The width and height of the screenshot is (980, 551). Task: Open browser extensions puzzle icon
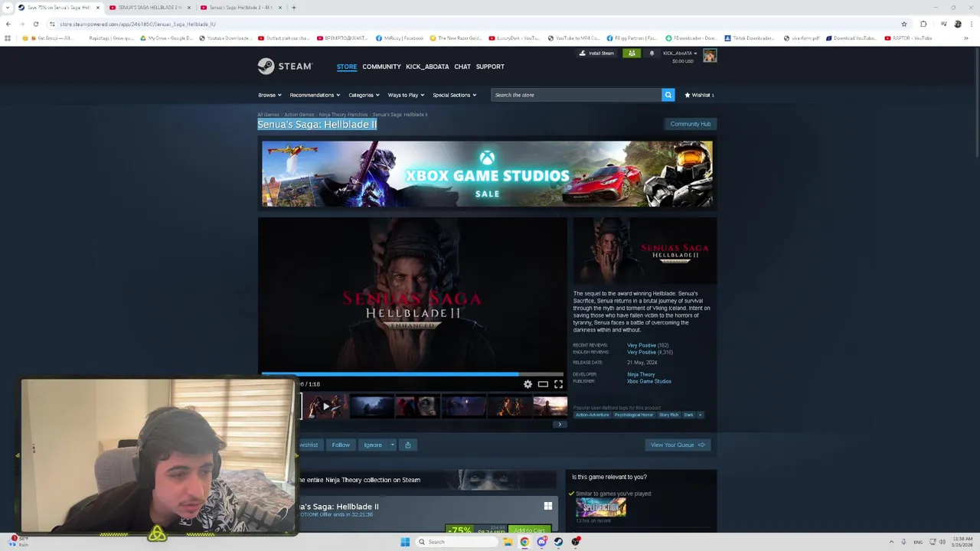click(923, 24)
